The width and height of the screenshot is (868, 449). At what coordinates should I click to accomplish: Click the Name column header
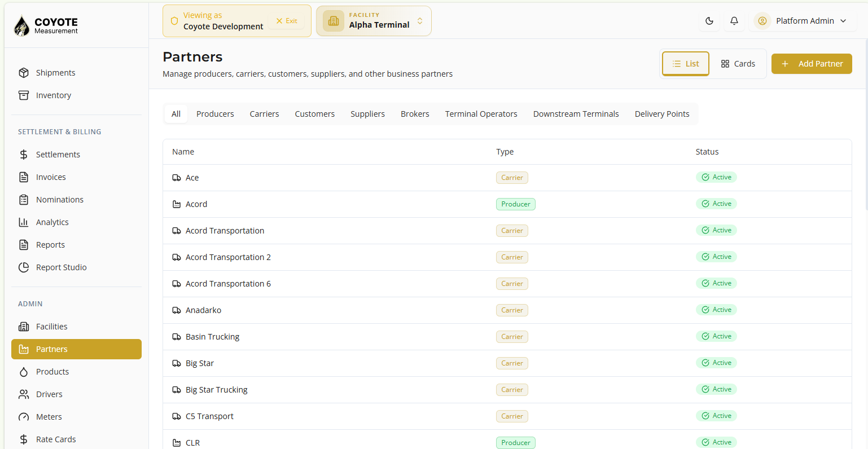point(183,152)
